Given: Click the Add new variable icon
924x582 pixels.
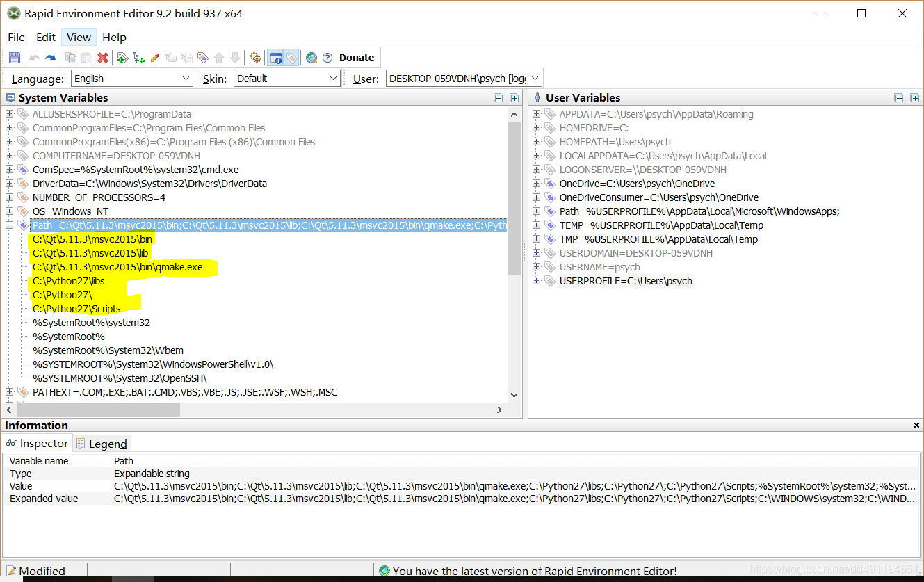Looking at the screenshot, I should [x=122, y=58].
